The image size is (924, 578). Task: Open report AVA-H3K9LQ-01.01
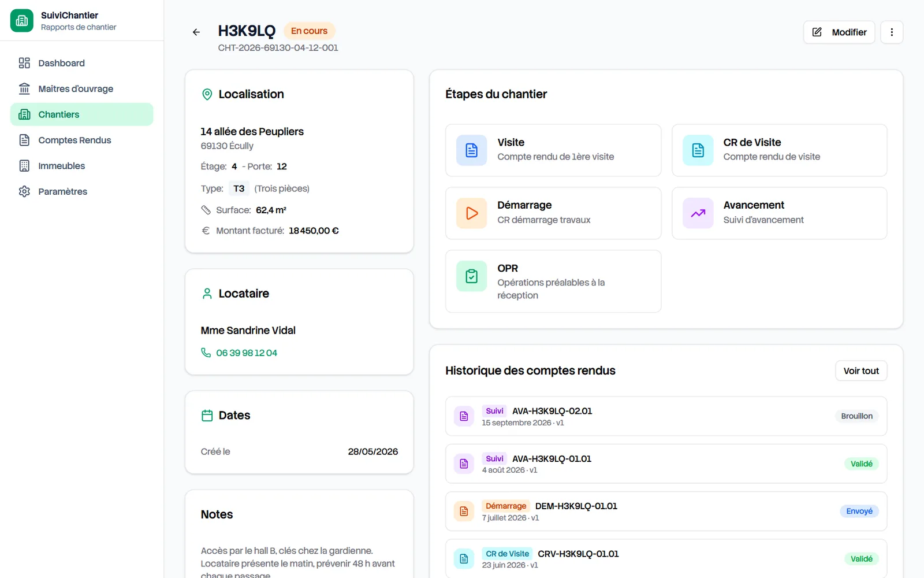(x=666, y=464)
